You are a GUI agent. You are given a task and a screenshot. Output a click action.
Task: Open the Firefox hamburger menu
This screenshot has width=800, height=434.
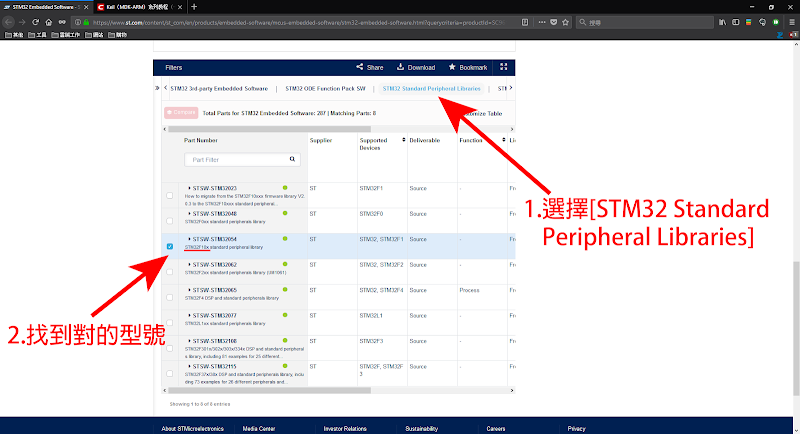tap(792, 22)
